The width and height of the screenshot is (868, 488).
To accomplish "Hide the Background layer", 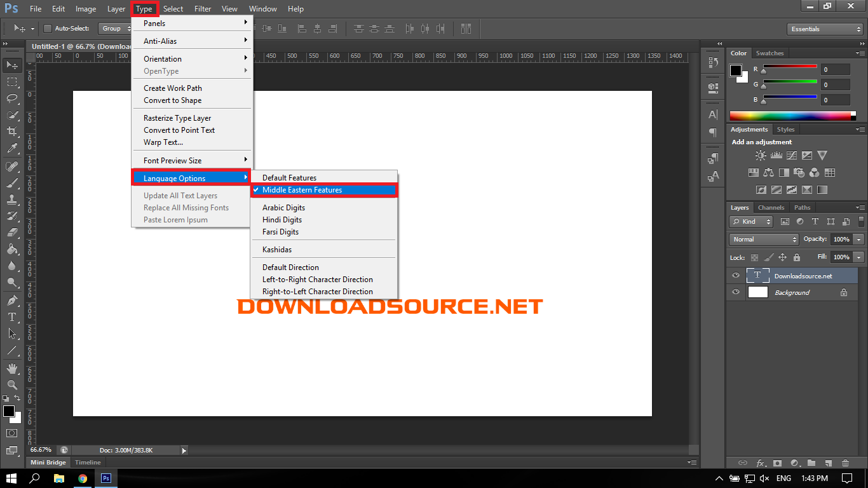I will click(736, 292).
